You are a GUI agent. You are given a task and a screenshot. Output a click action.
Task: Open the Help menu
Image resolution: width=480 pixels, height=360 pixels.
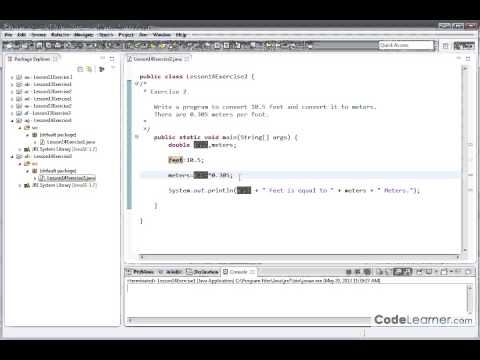pyautogui.click(x=181, y=35)
